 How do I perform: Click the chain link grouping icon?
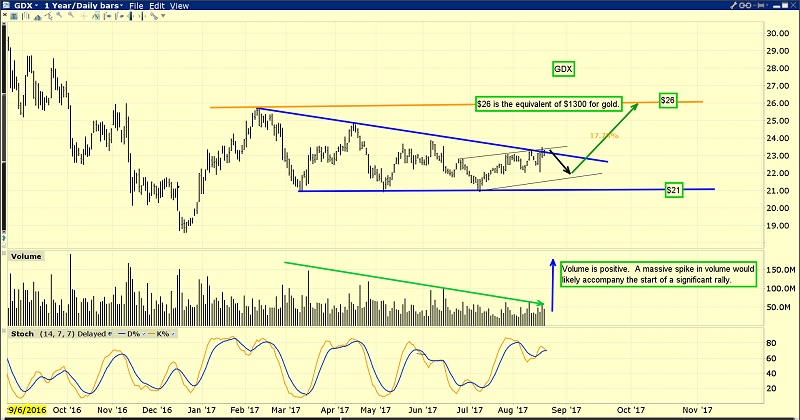click(x=745, y=5)
